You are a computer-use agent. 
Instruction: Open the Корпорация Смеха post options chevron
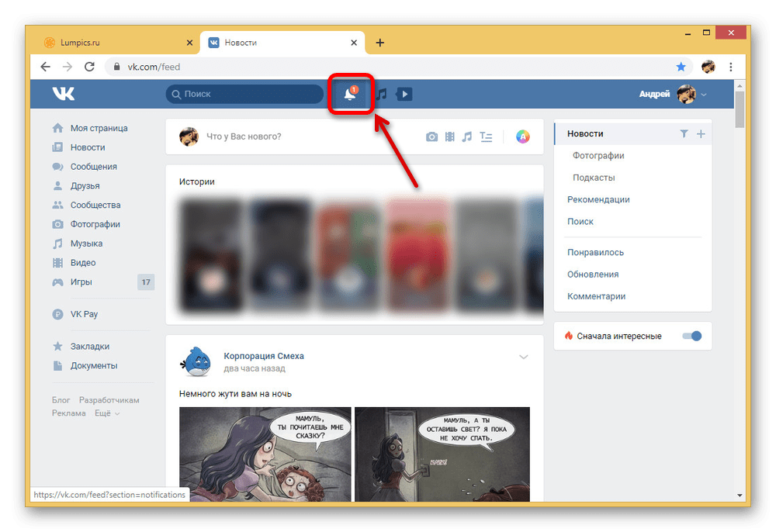click(x=524, y=357)
